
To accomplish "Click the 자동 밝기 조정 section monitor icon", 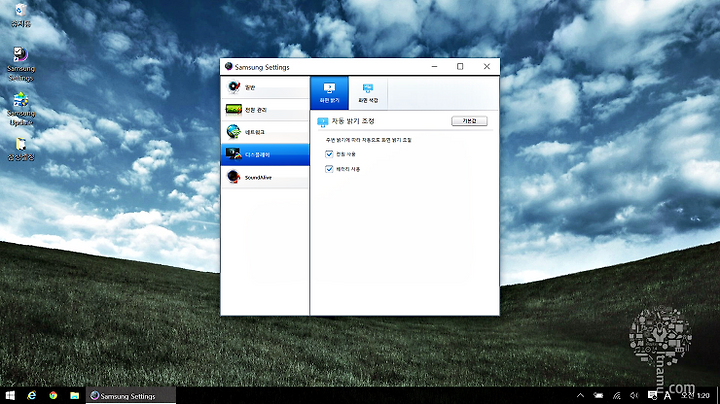I will point(322,122).
